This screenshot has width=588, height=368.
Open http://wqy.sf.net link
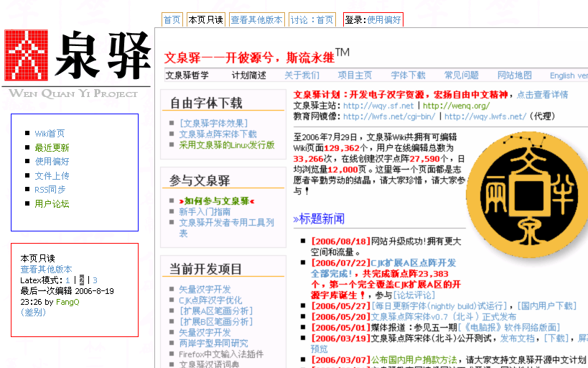coord(378,106)
